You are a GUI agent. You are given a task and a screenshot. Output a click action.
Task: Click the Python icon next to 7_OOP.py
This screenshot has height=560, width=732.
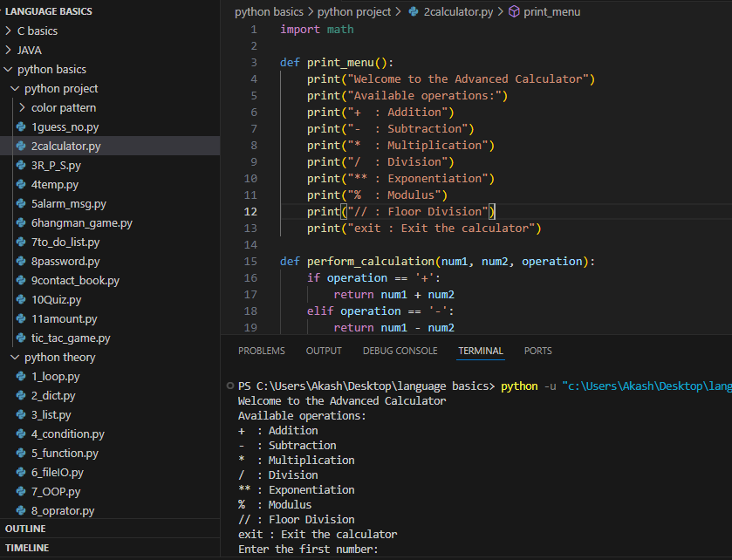pyautogui.click(x=23, y=492)
